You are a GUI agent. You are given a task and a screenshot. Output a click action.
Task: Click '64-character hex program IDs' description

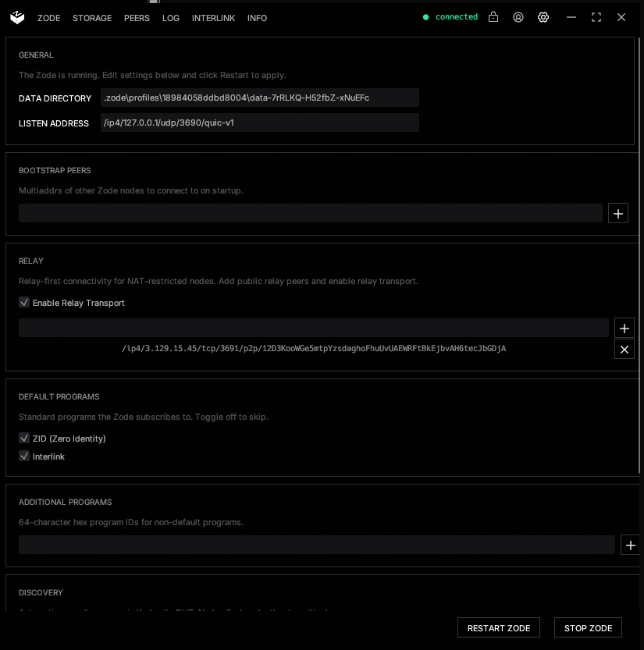[x=131, y=522]
